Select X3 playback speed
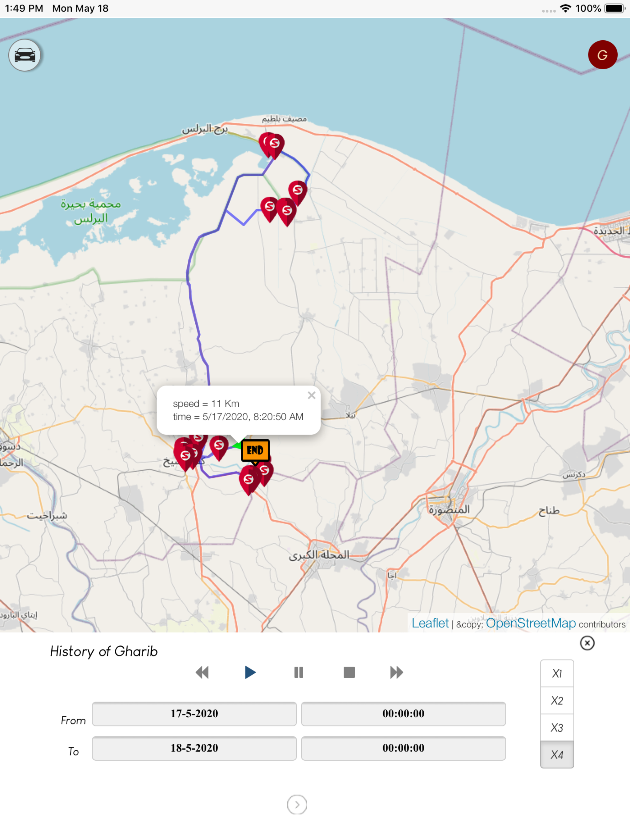Image resolution: width=630 pixels, height=840 pixels. point(557,727)
